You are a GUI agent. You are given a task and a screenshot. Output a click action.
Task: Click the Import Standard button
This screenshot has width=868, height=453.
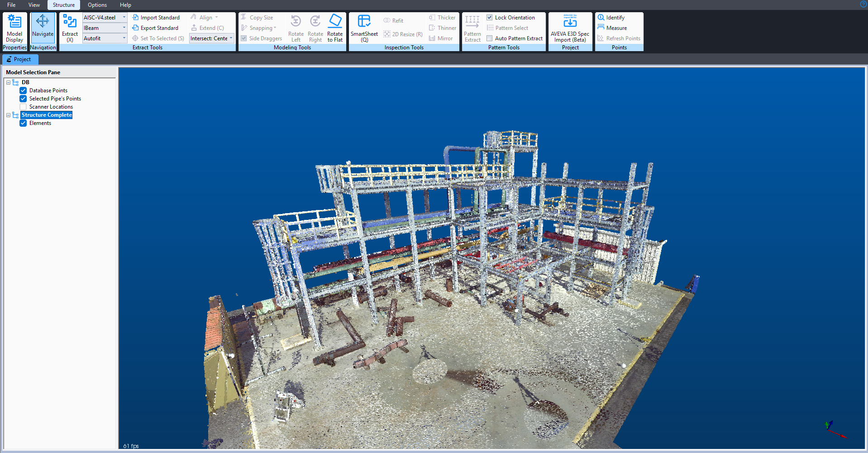[x=156, y=18]
